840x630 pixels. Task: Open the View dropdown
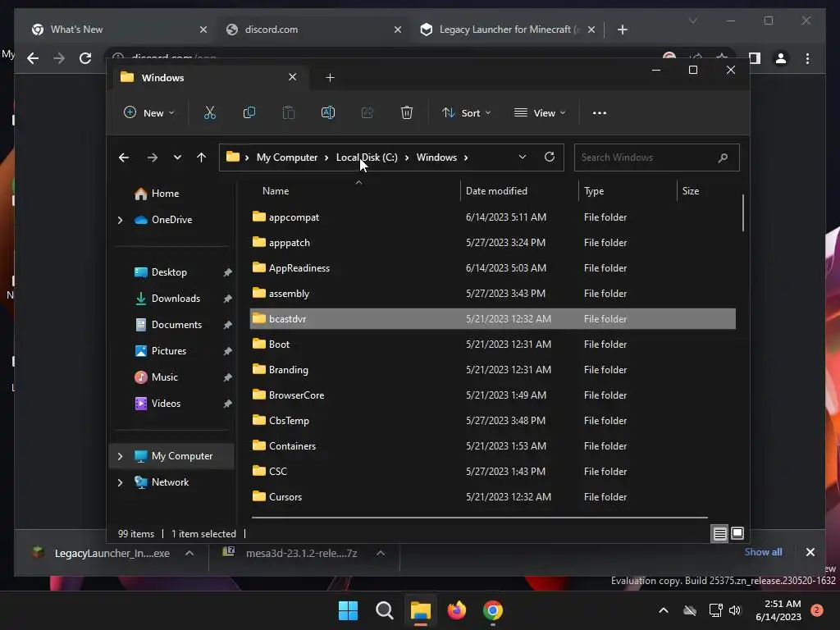coord(540,113)
